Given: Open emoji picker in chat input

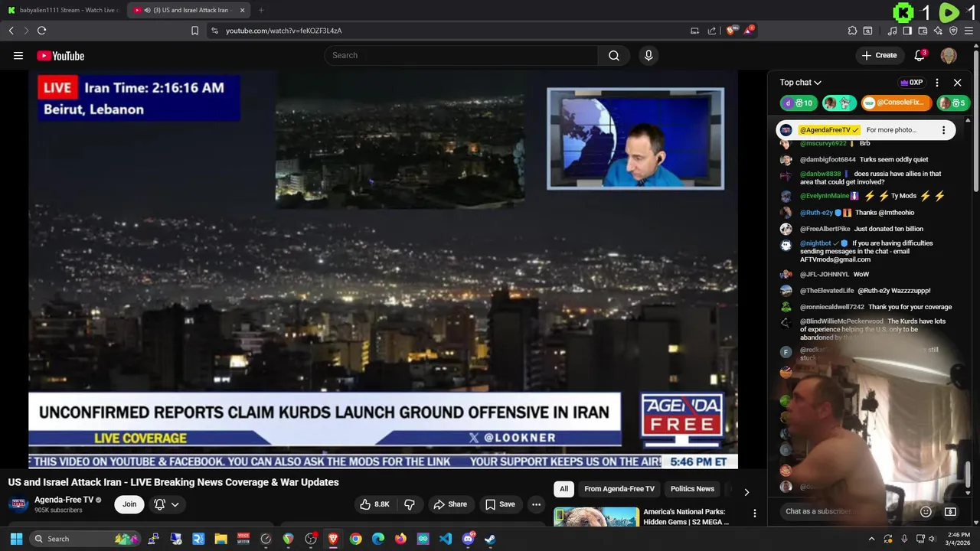Looking at the screenshot, I should (926, 511).
